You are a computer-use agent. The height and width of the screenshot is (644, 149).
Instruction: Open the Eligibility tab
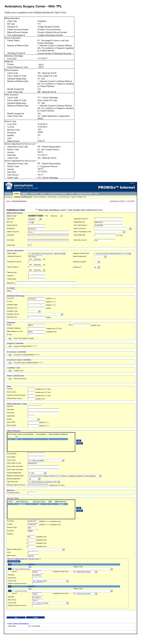click(25, 193)
